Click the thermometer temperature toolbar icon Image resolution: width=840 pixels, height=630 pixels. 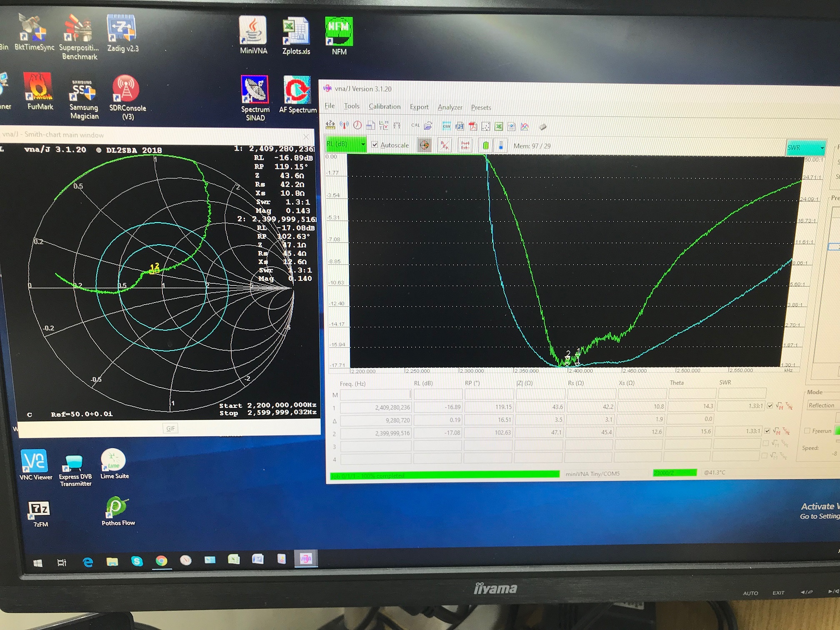501,145
